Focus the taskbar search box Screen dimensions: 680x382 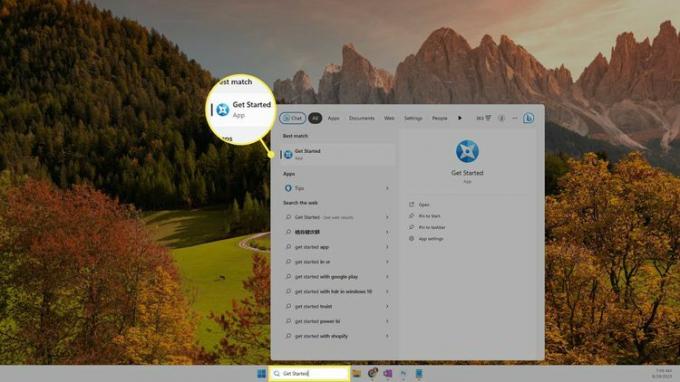click(x=309, y=373)
